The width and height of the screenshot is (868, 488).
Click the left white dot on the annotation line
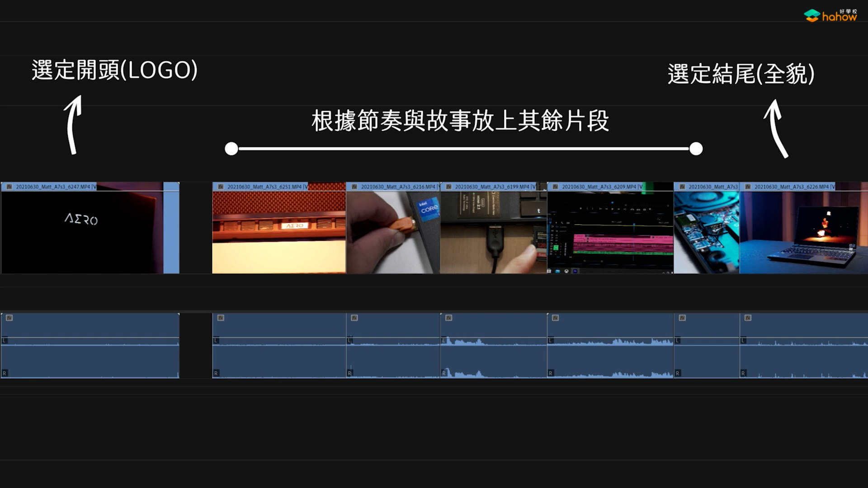click(232, 147)
